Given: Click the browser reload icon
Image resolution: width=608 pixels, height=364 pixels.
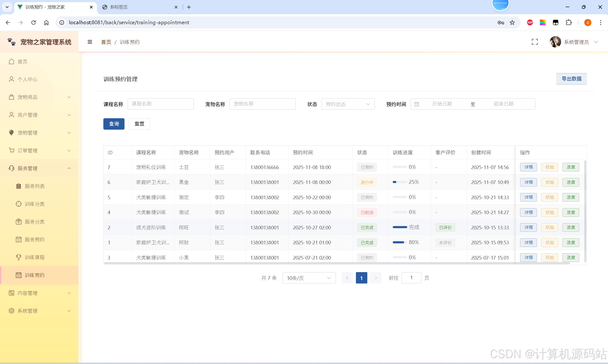Looking at the screenshot, I should (34, 23).
